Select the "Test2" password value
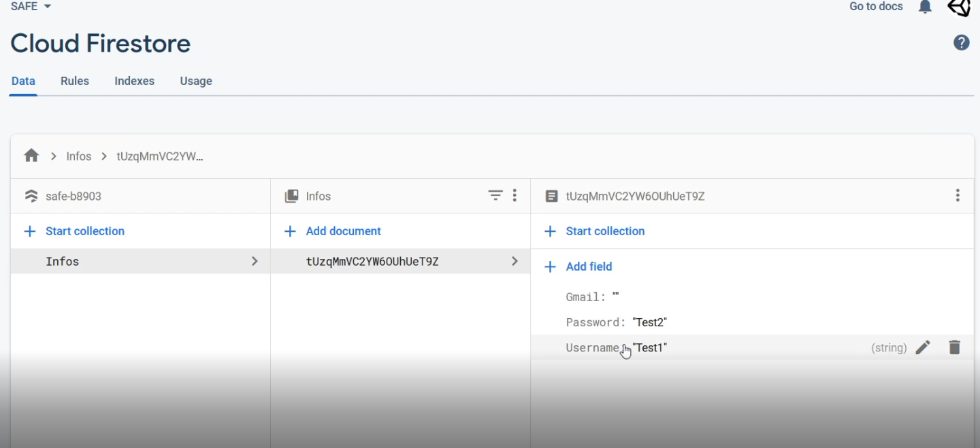The width and height of the screenshot is (980, 448). 649,322
